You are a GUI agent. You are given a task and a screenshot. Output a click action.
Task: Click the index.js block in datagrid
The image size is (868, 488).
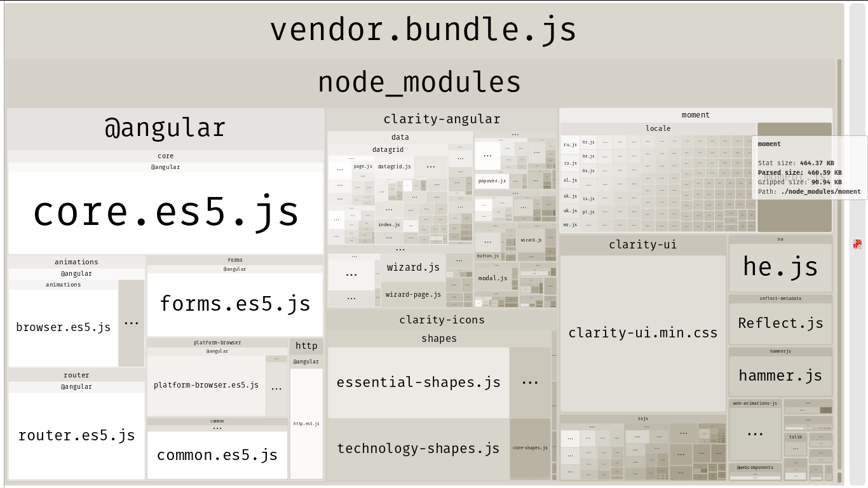tap(389, 225)
